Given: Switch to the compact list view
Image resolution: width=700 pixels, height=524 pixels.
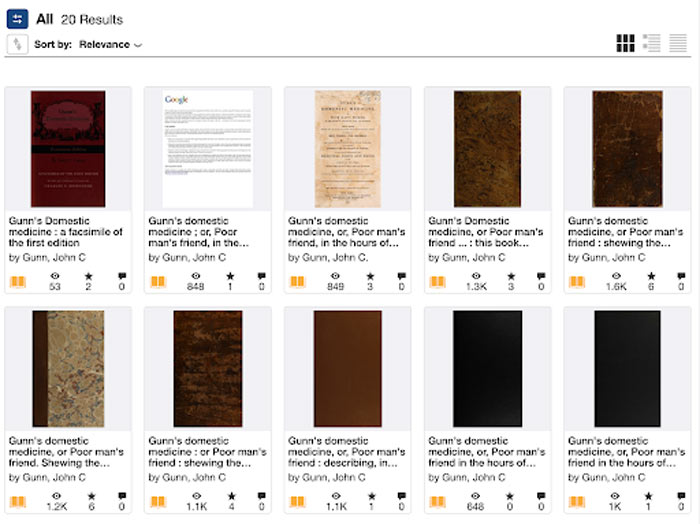Looking at the screenshot, I should click(x=678, y=43).
